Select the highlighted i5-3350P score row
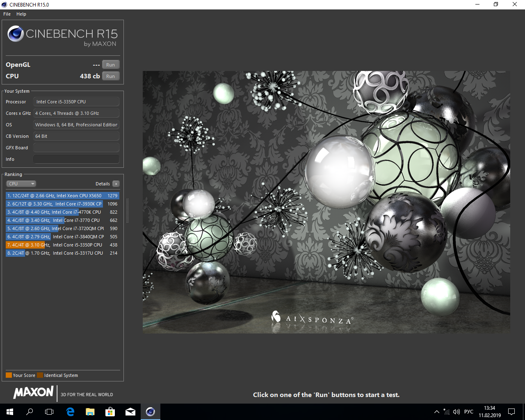Screen dimensions: 525x420 (62, 245)
